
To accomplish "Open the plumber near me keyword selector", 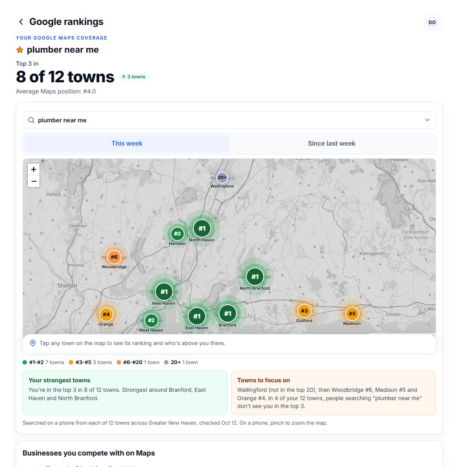I will pos(229,120).
